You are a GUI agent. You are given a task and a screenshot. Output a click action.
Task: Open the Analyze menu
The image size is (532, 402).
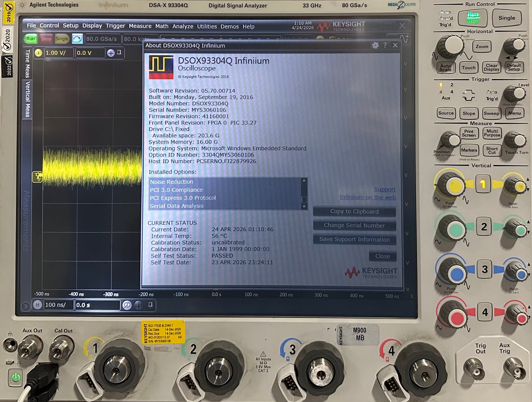pos(183,26)
